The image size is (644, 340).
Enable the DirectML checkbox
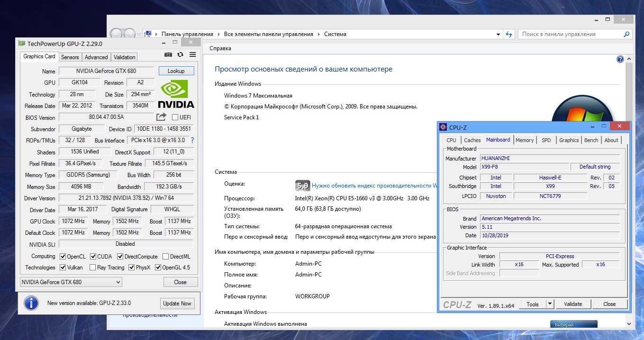click(165, 257)
